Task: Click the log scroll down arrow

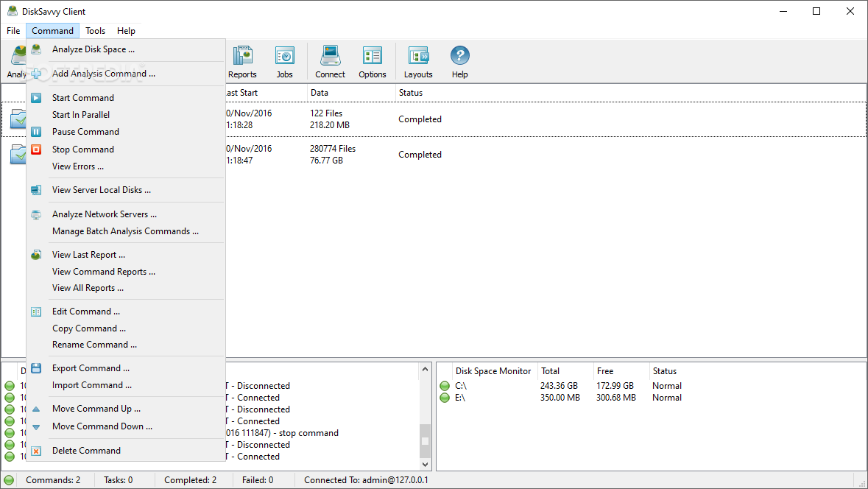Action: [425, 465]
